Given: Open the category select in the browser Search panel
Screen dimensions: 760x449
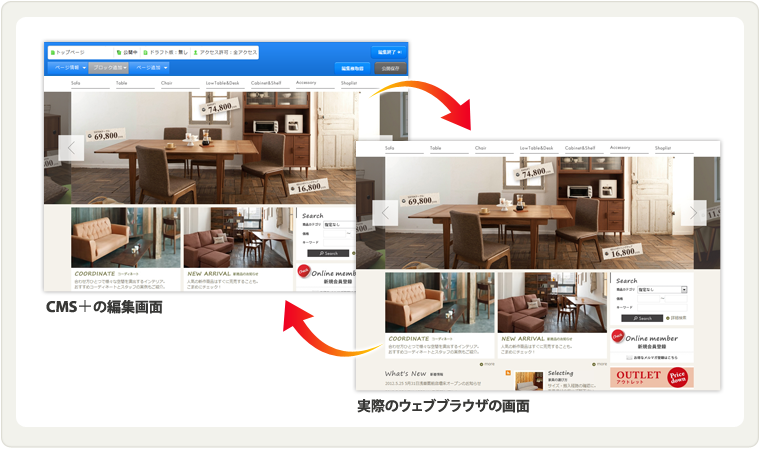Looking at the screenshot, I should [x=662, y=290].
